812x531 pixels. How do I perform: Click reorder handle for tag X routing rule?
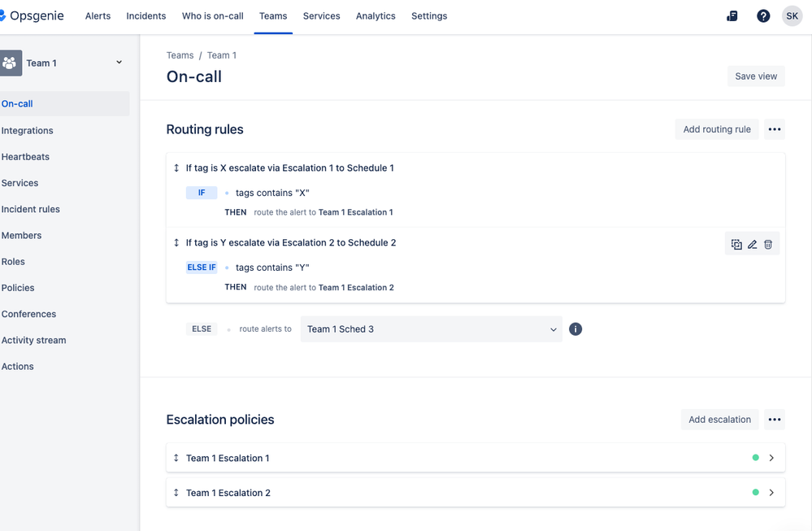pyautogui.click(x=176, y=168)
